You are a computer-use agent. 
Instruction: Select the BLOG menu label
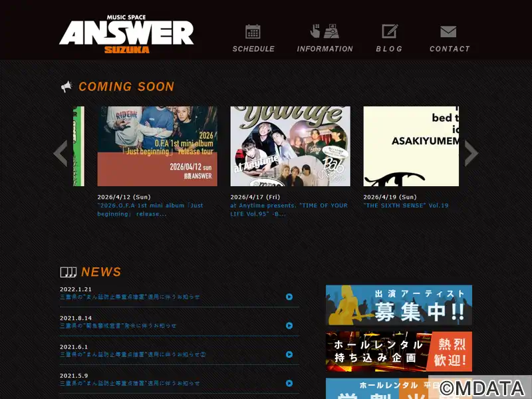click(389, 49)
